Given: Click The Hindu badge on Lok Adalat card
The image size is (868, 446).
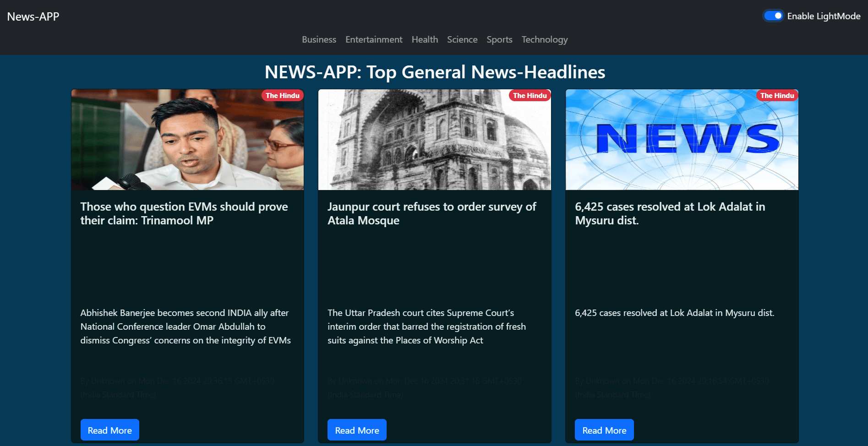Looking at the screenshot, I should tap(777, 96).
